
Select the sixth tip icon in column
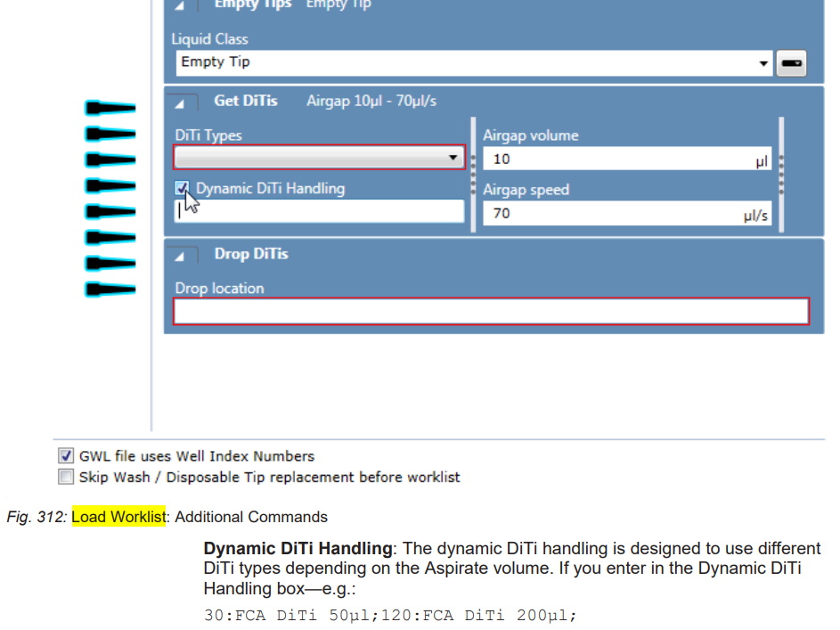coord(110,237)
